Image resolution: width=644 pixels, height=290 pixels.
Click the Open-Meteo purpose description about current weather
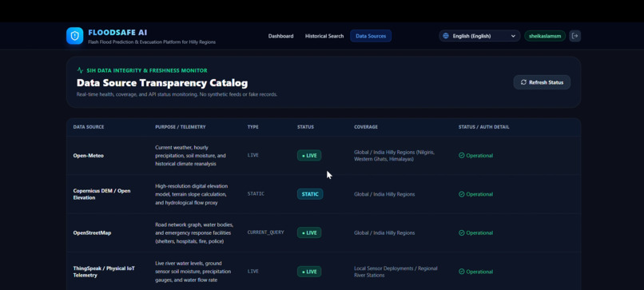pos(191,155)
